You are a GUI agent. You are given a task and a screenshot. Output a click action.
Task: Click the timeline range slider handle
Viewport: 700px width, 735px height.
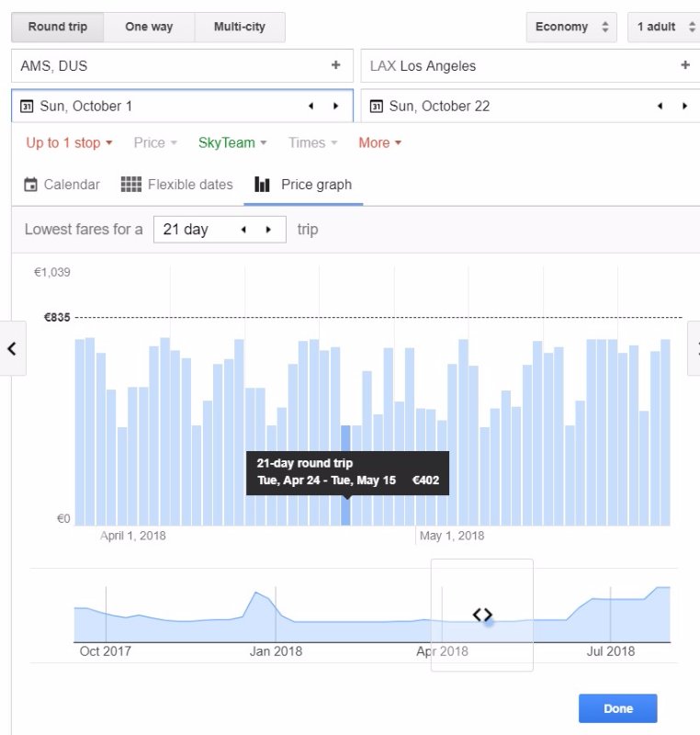coord(482,615)
